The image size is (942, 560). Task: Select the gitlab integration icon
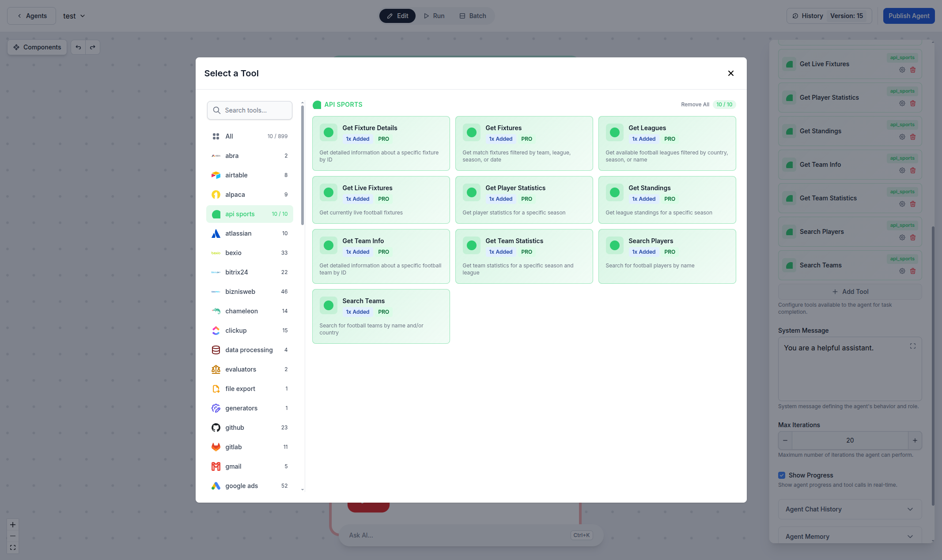pos(216,447)
